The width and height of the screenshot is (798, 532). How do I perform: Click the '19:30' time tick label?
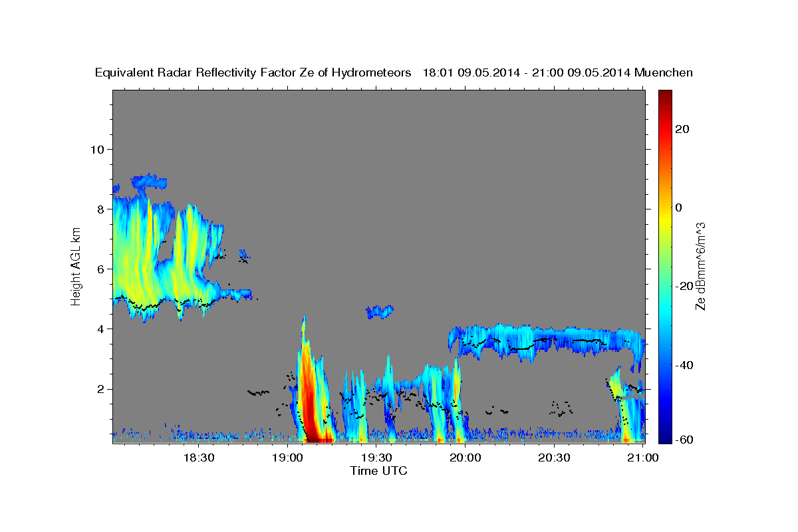click(x=376, y=458)
